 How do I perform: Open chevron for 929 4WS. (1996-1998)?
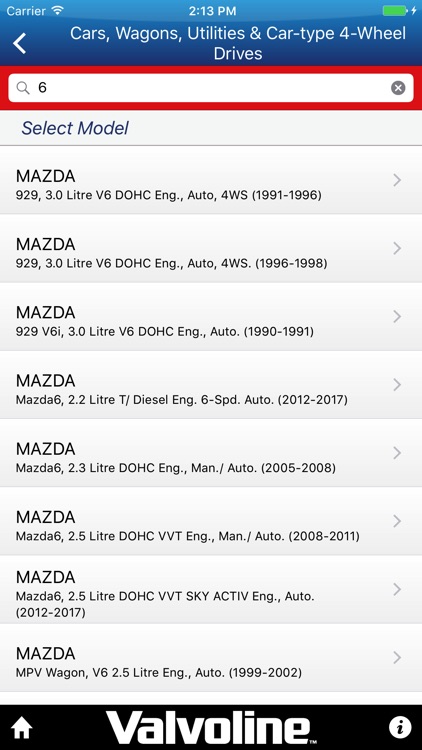pyautogui.click(x=397, y=248)
